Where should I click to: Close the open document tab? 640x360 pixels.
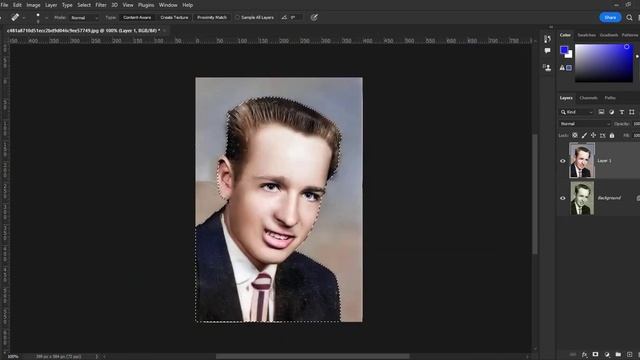click(164, 31)
